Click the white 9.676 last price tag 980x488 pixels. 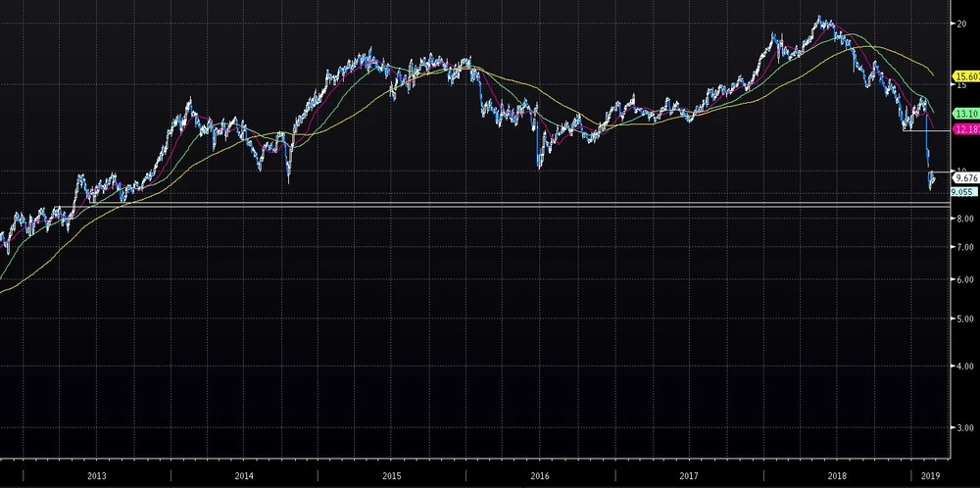point(965,178)
